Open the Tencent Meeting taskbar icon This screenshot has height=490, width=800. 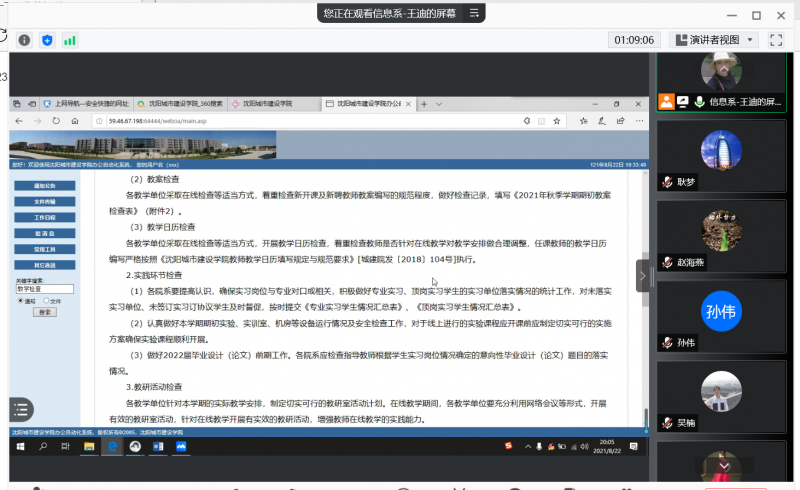(181, 446)
